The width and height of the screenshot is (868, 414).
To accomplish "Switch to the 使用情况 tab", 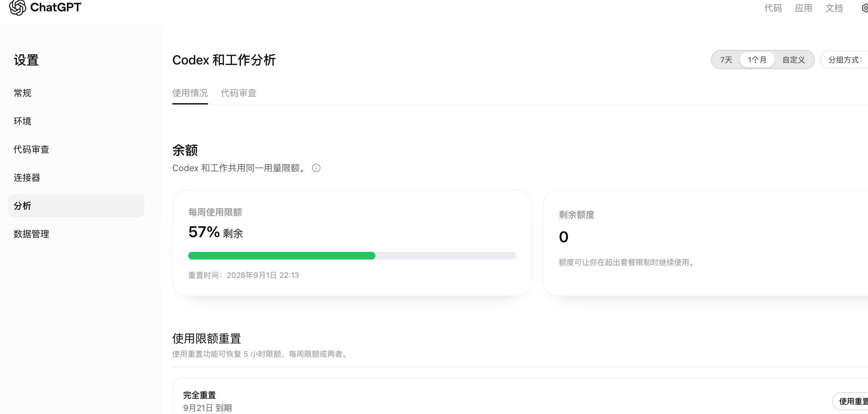I will click(190, 93).
